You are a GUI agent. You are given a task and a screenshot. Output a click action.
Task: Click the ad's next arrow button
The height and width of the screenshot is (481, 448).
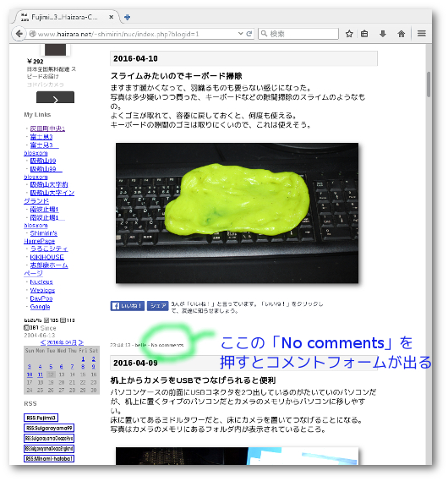pos(55,97)
